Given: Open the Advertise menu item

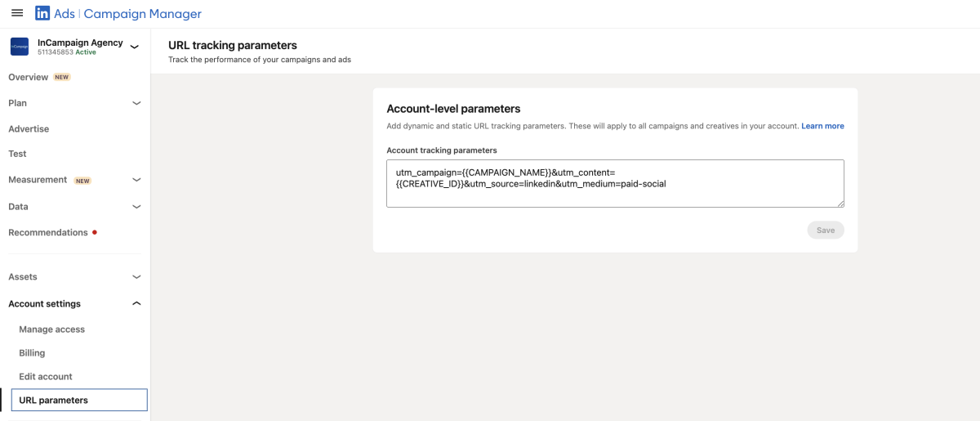Looking at the screenshot, I should [29, 129].
